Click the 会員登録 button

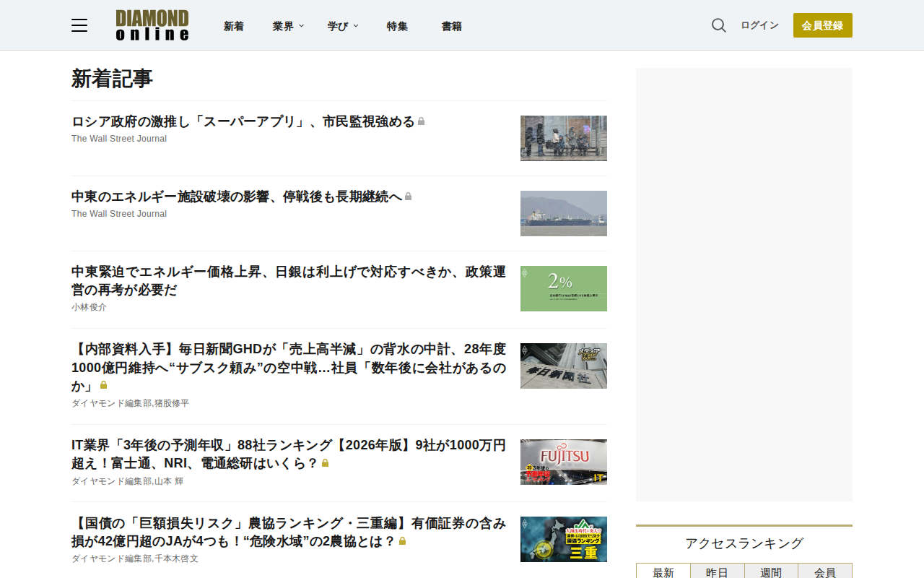coord(823,25)
